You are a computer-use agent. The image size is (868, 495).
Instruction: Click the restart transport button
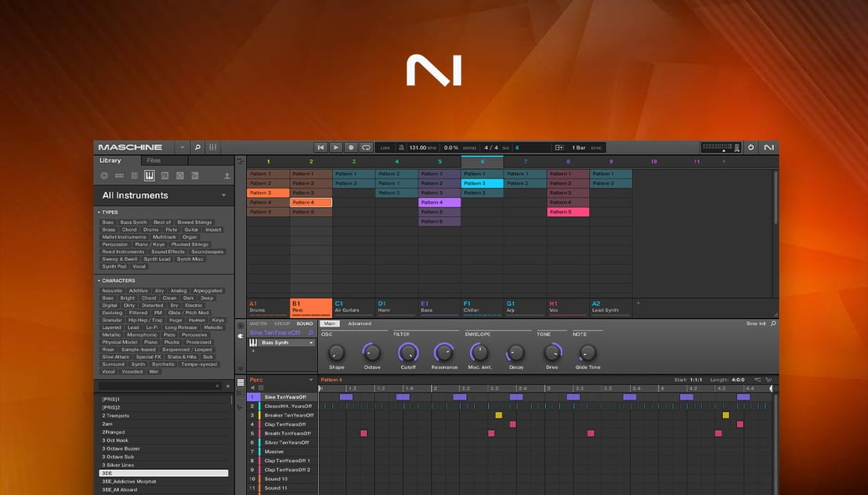(x=320, y=148)
